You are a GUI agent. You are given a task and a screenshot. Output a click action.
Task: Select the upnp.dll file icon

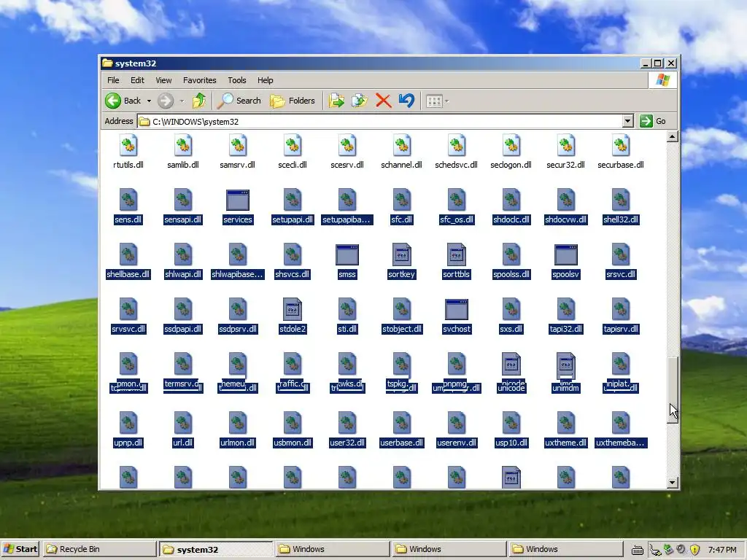coord(128,423)
